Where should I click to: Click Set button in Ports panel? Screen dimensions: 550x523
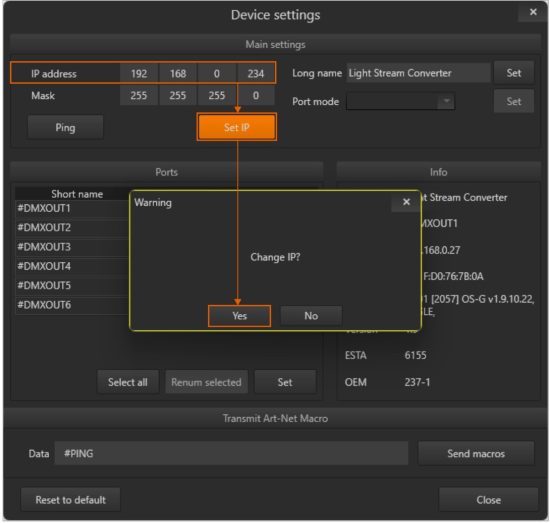point(285,382)
